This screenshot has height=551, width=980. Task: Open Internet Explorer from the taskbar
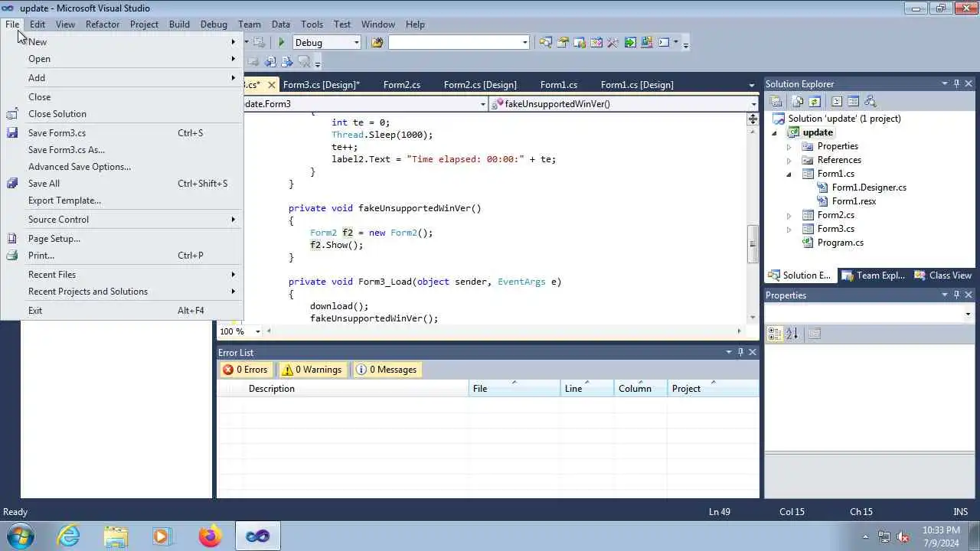[69, 536]
